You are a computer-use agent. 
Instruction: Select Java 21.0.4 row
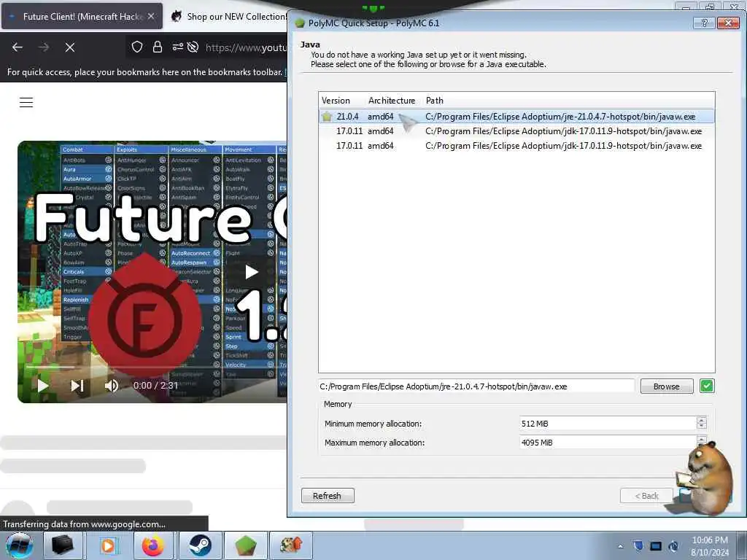[x=516, y=116]
